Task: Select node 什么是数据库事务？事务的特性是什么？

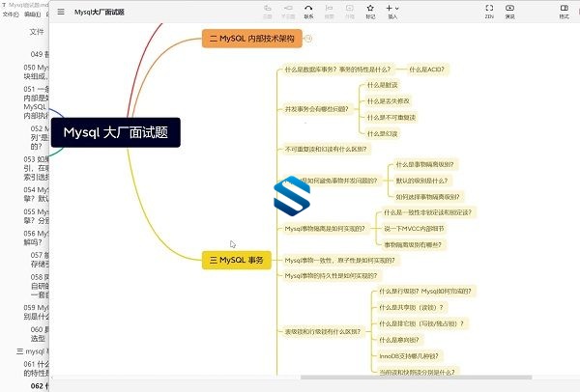Action: (337, 70)
